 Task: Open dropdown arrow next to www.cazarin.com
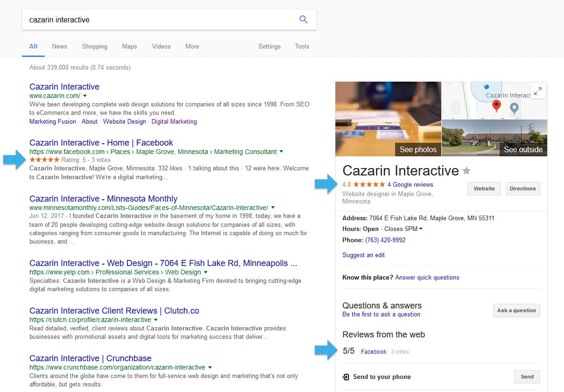tap(85, 96)
